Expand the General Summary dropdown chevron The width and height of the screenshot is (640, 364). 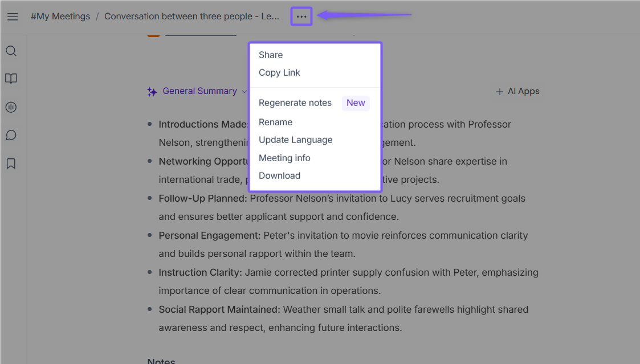[x=244, y=92]
